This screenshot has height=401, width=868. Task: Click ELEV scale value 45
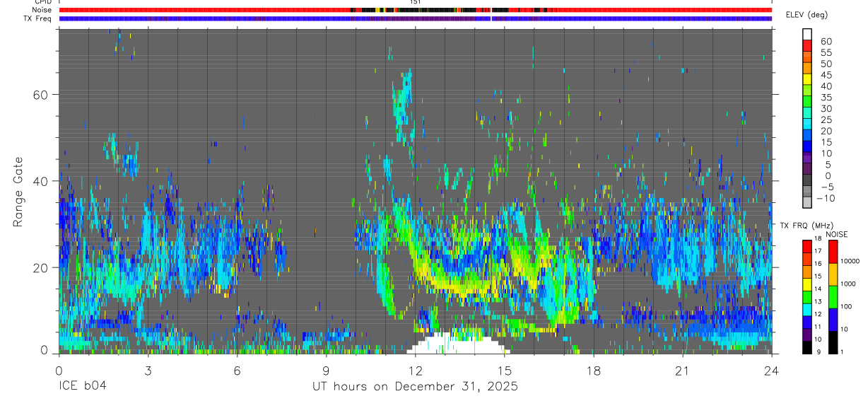click(x=825, y=75)
